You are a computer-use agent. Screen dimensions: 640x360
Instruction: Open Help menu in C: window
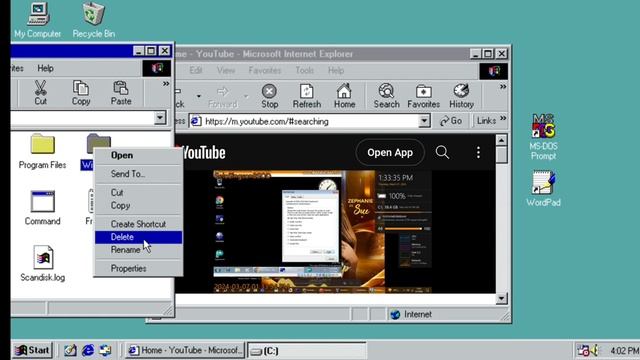(45, 68)
